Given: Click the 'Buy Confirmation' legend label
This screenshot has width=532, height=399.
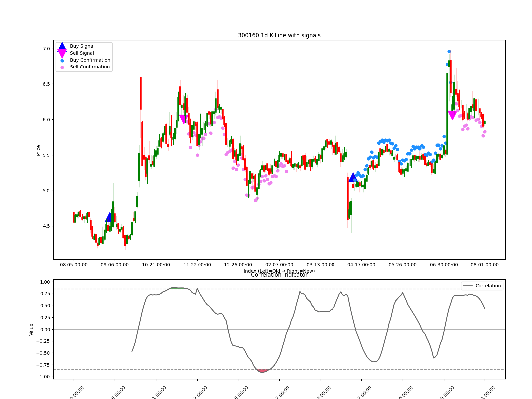Looking at the screenshot, I should tap(90, 60).
